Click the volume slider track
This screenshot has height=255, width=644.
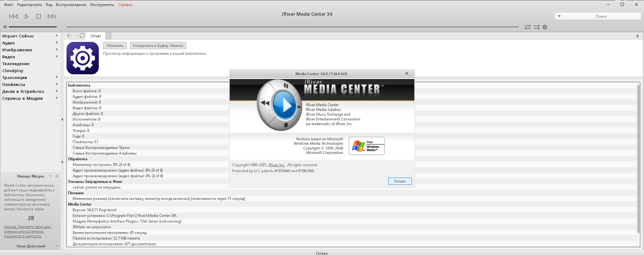tap(33, 27)
